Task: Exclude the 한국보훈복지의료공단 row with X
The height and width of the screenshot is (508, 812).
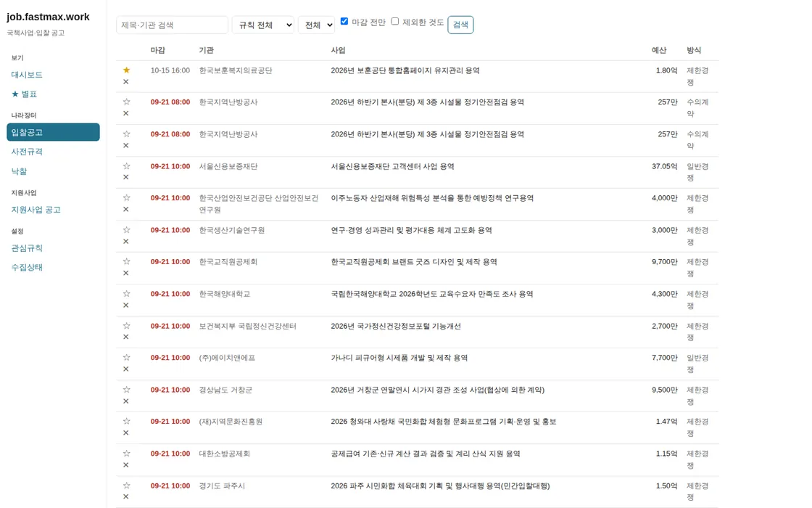Action: click(x=126, y=82)
